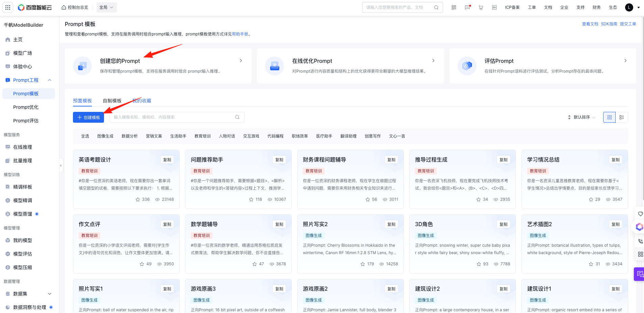Copy the 建筑设计1 template
Image resolution: width=644 pixels, height=313 pixels.
click(616, 289)
